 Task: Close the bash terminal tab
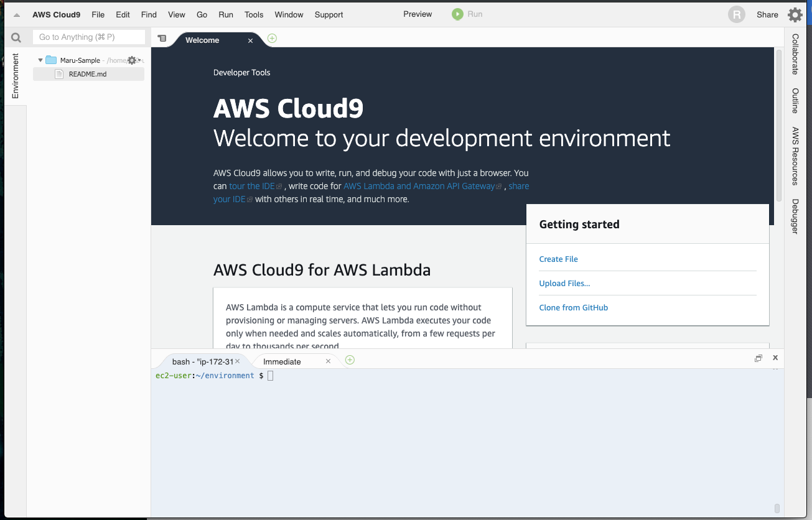click(x=237, y=361)
